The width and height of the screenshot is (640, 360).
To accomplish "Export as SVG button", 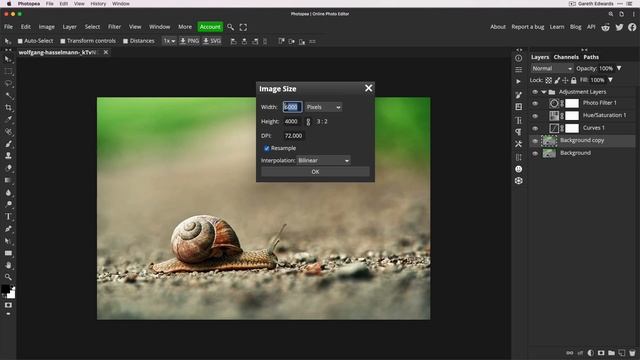I will pos(212,41).
